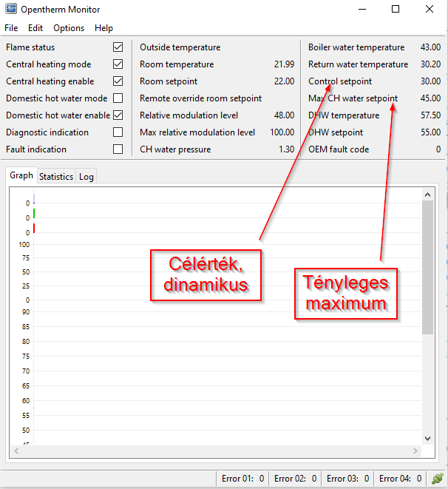The image size is (448, 489).
Task: Close the Opentherm Monitor window
Action: coord(430,9)
